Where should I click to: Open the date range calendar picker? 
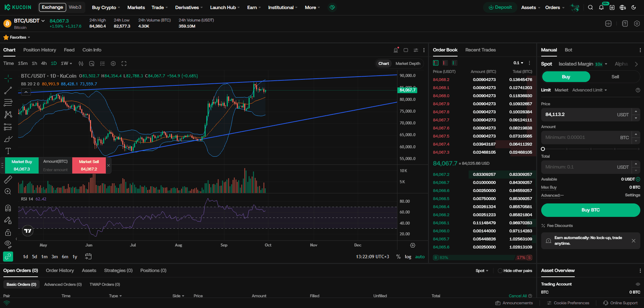[88, 257]
